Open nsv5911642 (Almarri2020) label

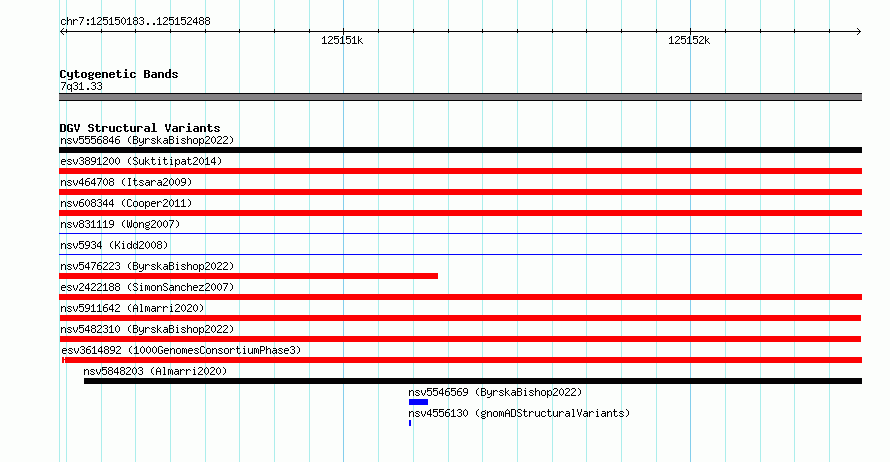132,308
